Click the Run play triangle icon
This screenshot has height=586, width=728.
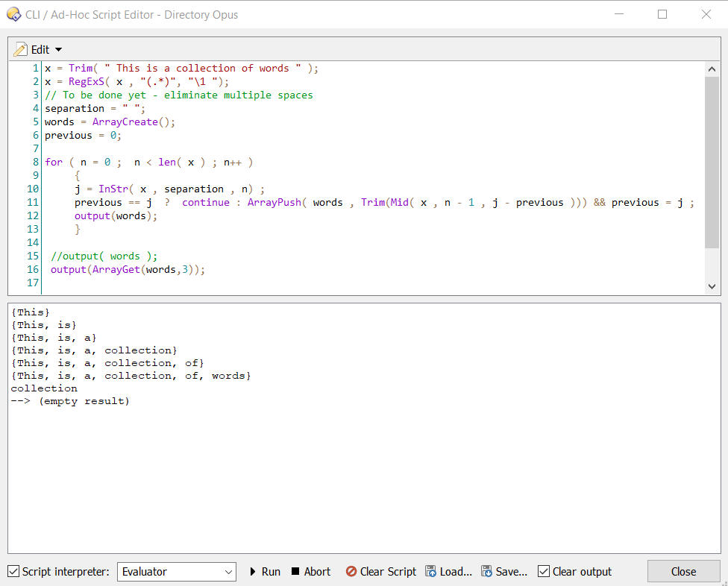click(253, 572)
